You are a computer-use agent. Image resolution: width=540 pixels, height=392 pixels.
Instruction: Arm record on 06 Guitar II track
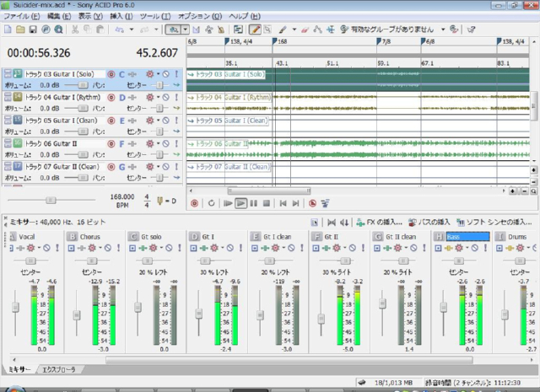111,144
